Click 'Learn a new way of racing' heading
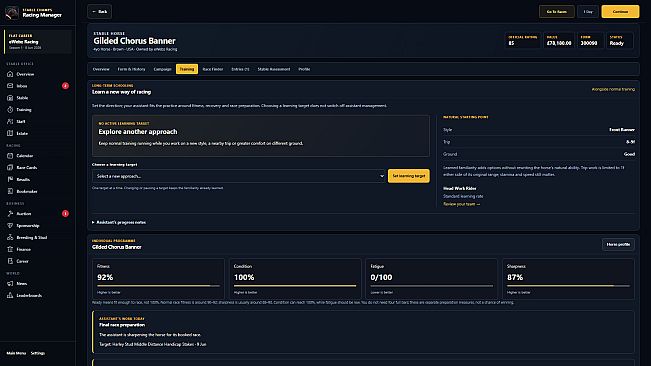The image size is (651, 366). (x=121, y=92)
